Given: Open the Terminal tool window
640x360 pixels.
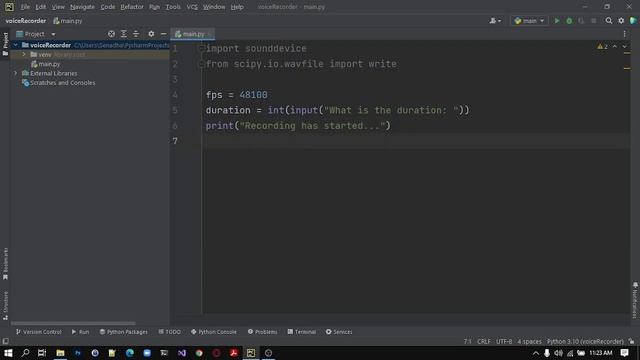Looking at the screenshot, I should (x=302, y=332).
